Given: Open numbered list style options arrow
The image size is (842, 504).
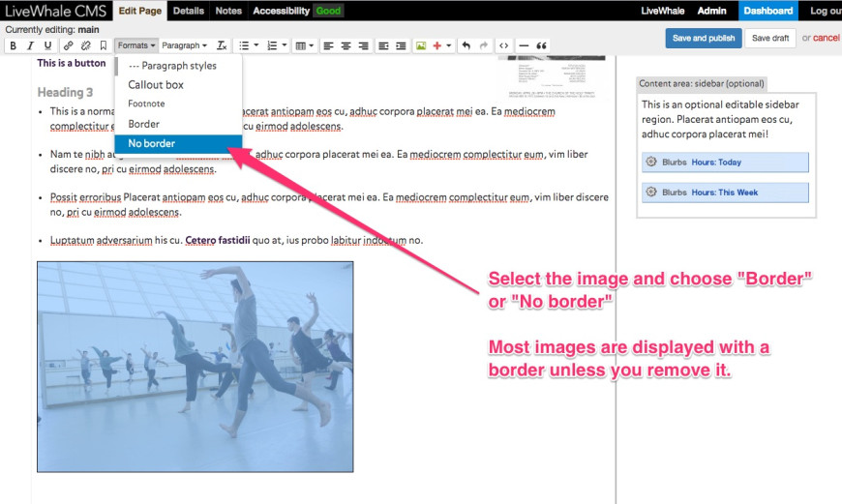Looking at the screenshot, I should pyautogui.click(x=285, y=45).
